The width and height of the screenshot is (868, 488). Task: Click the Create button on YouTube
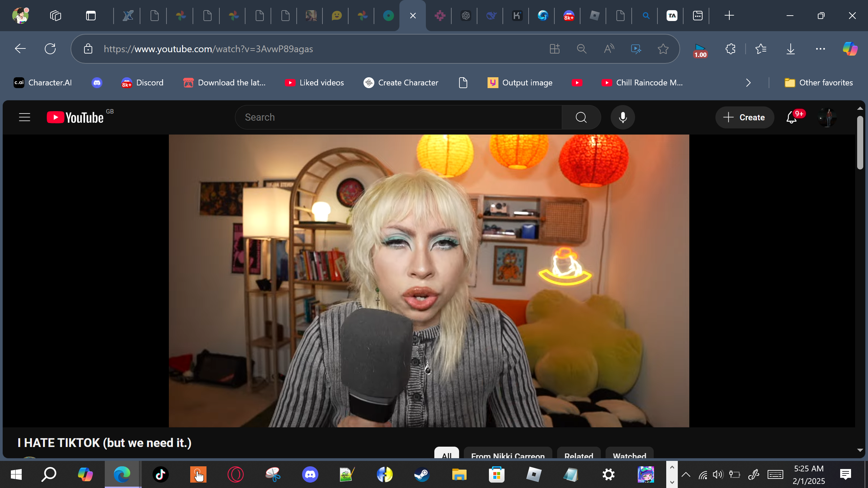pyautogui.click(x=745, y=117)
